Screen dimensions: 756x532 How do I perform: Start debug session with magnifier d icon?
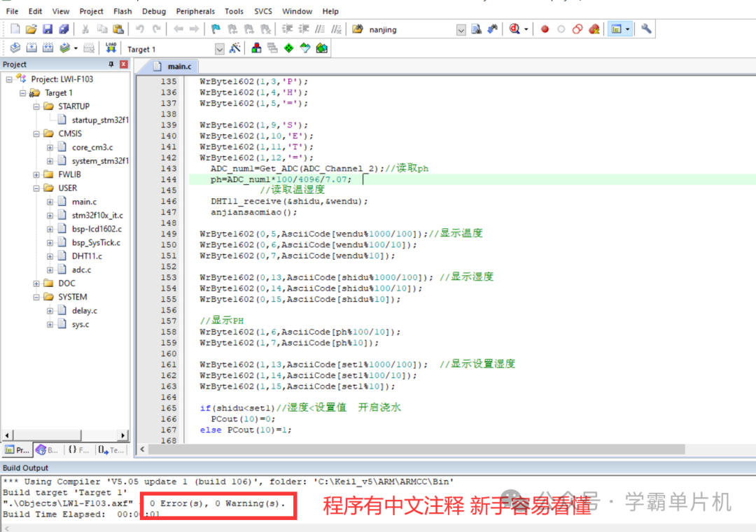pyautogui.click(x=514, y=29)
